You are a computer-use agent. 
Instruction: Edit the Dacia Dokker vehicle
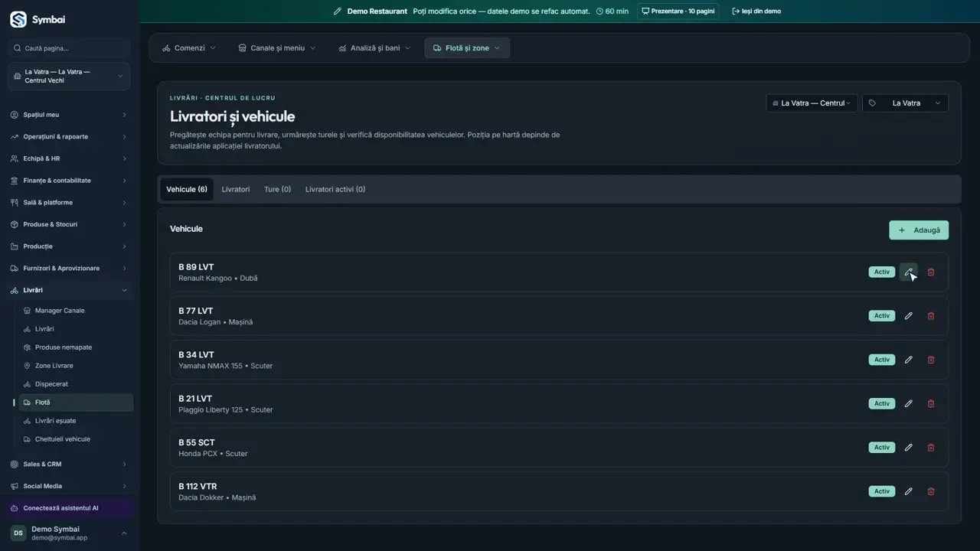click(x=909, y=491)
